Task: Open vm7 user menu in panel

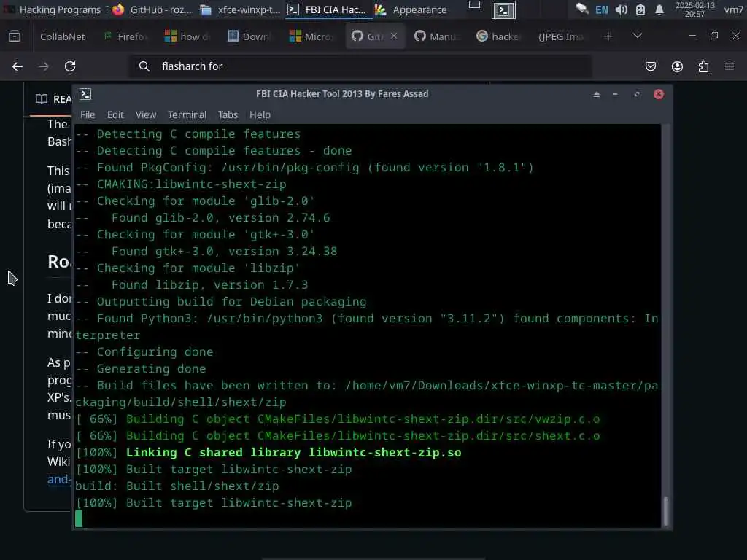Action: point(734,9)
